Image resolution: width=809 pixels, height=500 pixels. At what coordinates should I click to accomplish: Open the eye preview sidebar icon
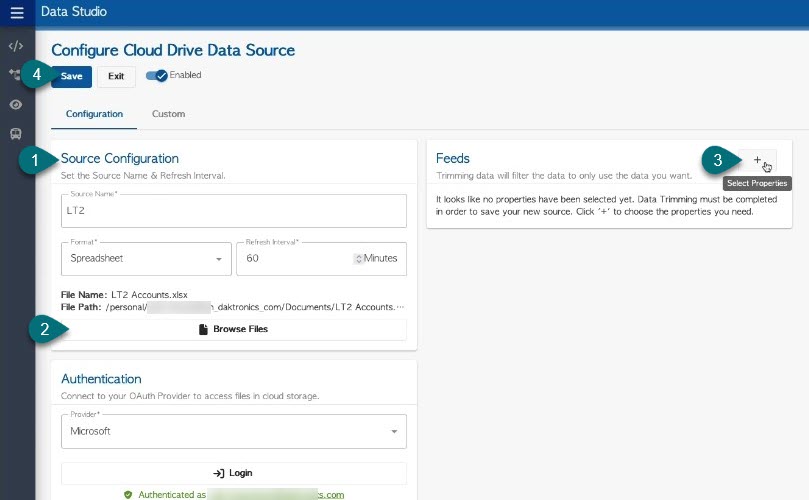(16, 104)
